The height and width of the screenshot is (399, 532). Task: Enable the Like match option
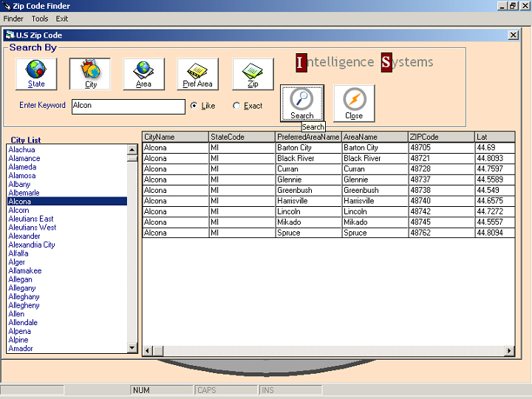click(x=194, y=106)
